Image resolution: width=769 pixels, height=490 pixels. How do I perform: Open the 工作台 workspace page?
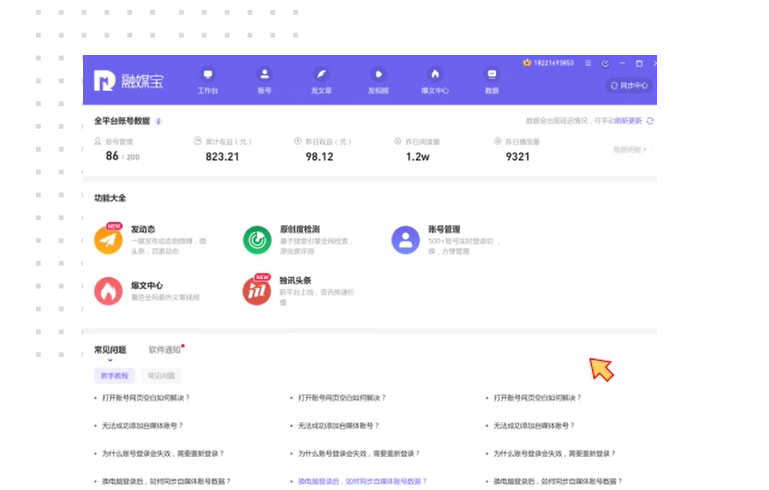point(208,81)
